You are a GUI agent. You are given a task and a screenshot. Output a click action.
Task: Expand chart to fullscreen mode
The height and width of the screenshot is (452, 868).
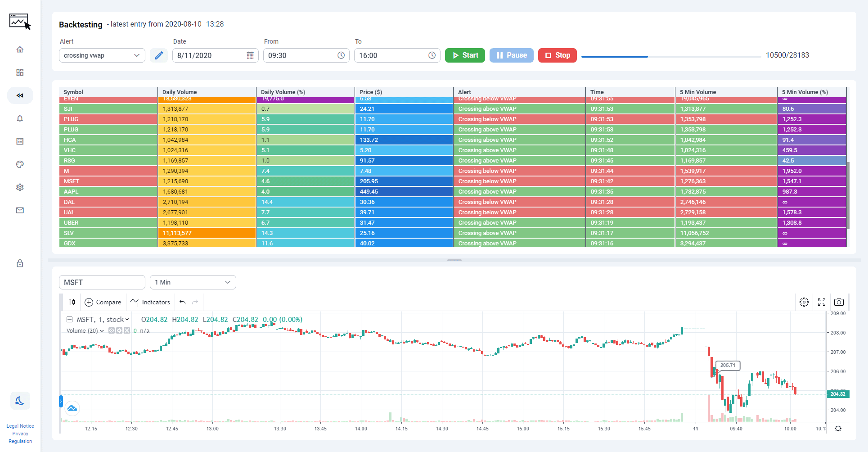pyautogui.click(x=821, y=302)
